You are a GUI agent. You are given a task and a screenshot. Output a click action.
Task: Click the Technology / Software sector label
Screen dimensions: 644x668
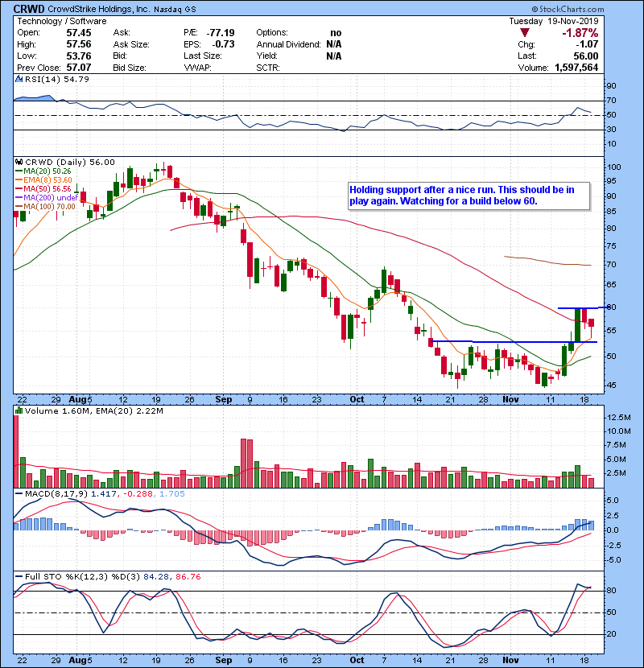pos(62,21)
